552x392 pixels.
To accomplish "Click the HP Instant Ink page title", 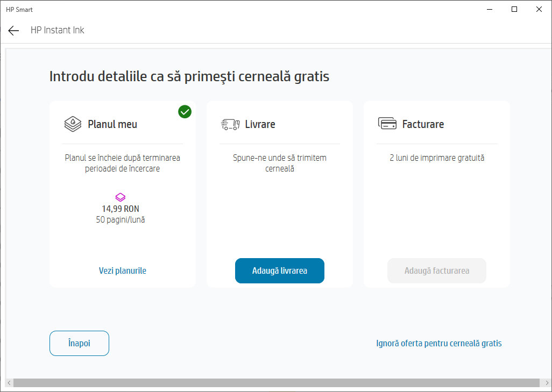I will tap(58, 30).
